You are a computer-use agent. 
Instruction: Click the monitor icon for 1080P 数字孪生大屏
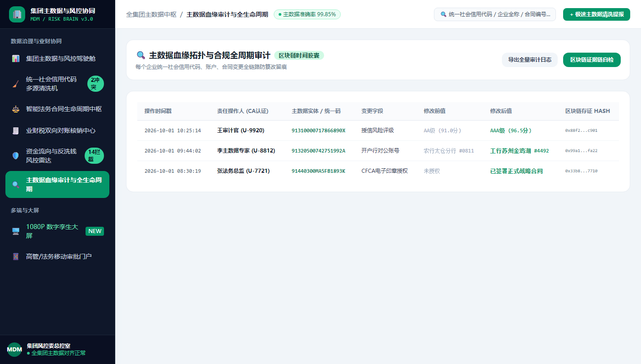(x=16, y=231)
